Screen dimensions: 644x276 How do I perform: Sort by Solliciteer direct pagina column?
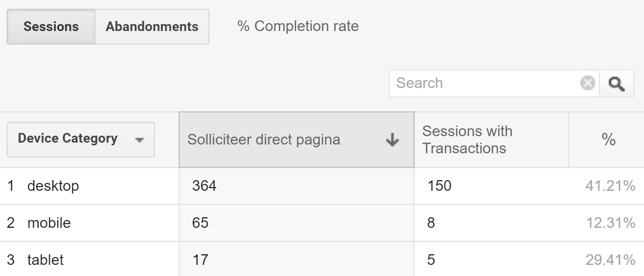point(263,140)
